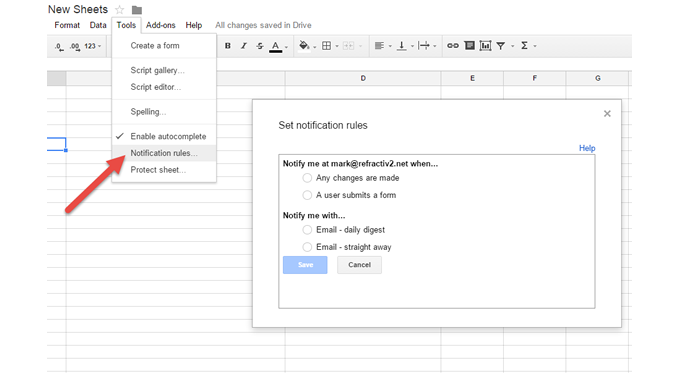680x373 pixels.
Task: Select column D header
Action: [x=363, y=78]
